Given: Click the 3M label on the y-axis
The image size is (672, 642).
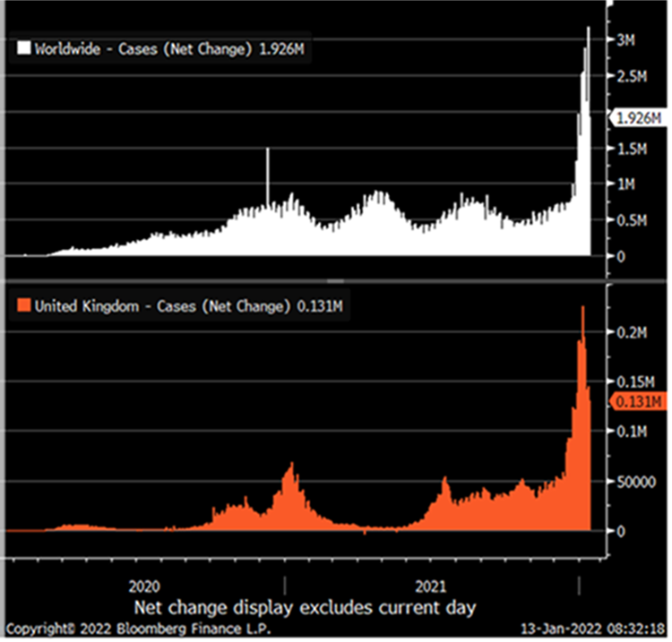Looking at the screenshot, I should pyautogui.click(x=625, y=40).
